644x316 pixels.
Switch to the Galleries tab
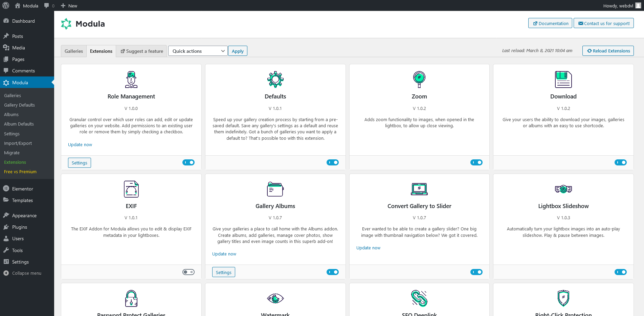pyautogui.click(x=73, y=51)
